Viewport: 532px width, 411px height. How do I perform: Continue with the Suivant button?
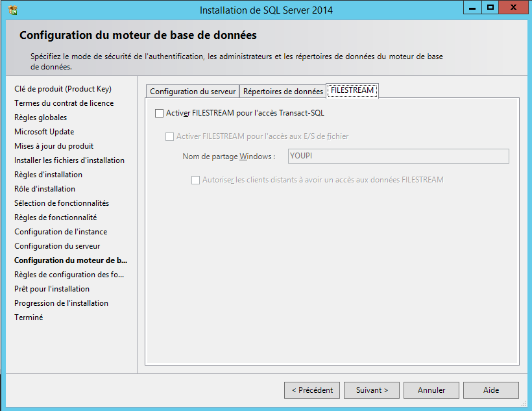[372, 390]
